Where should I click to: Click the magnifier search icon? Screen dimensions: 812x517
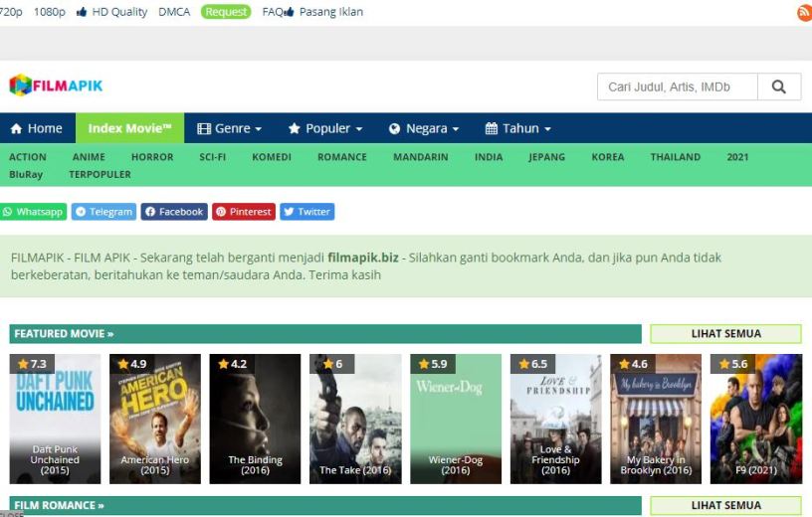tap(779, 86)
